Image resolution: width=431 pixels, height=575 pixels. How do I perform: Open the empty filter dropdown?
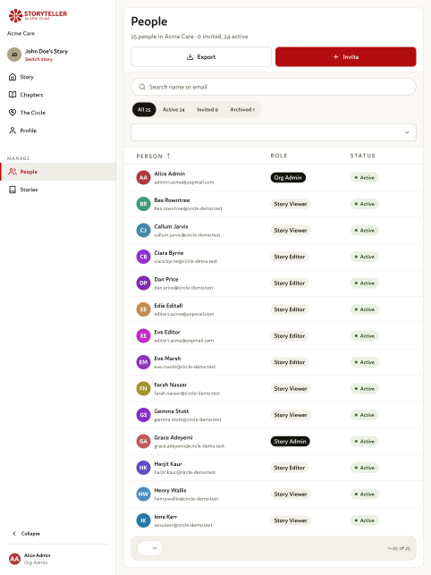point(274,132)
